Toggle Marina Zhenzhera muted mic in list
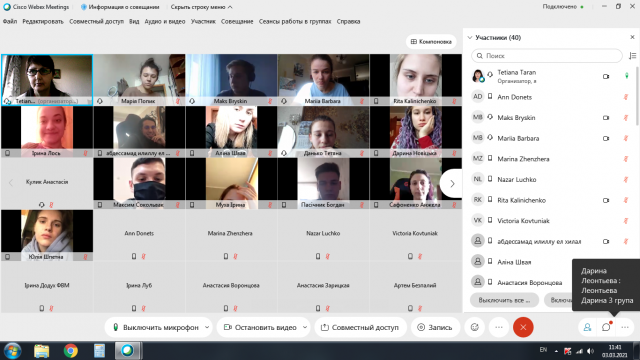The height and width of the screenshot is (360, 640). pos(625,159)
